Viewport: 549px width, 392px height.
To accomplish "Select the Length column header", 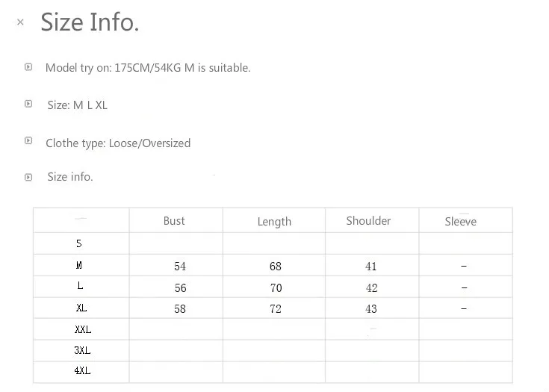I will pos(274,222).
